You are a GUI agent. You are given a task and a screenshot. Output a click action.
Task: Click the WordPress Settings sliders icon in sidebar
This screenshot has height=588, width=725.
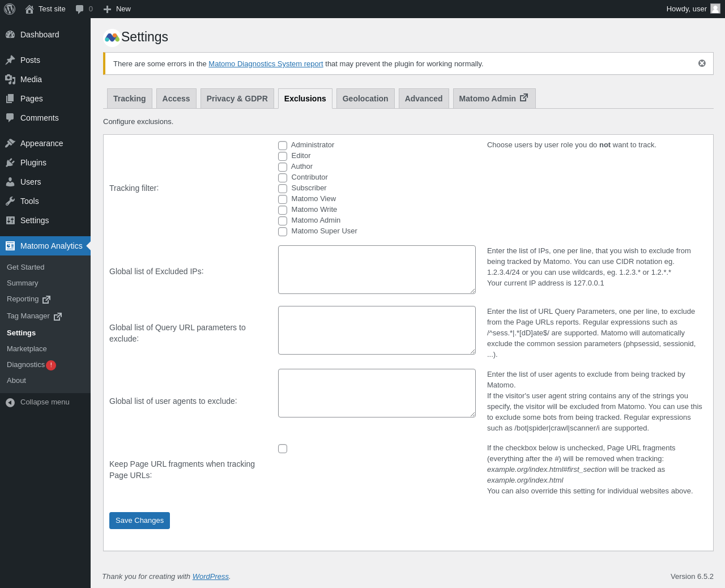[10, 220]
